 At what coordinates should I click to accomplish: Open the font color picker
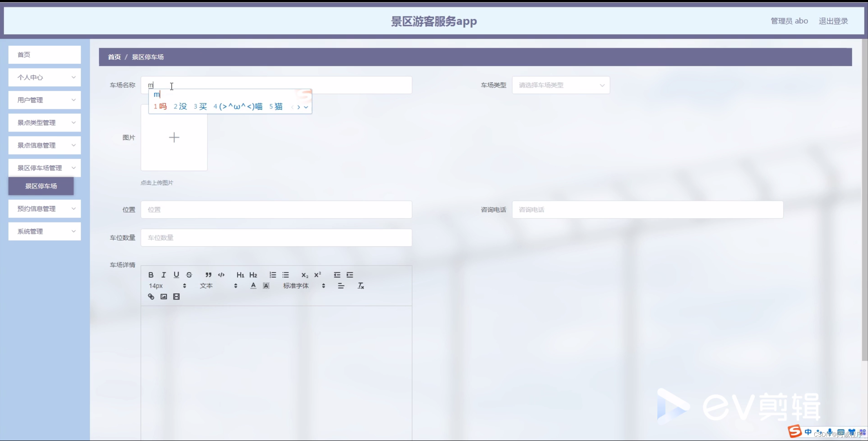[x=253, y=286]
